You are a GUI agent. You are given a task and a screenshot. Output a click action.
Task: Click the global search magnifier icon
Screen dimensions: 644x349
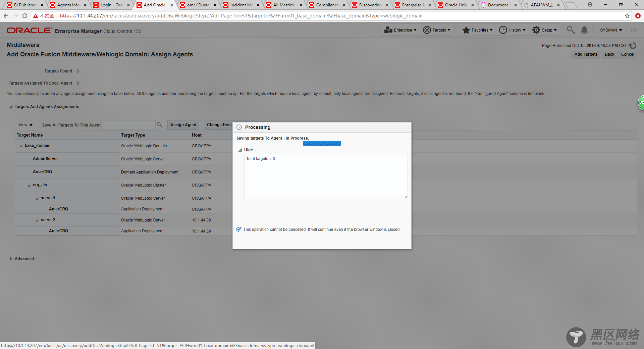click(571, 30)
